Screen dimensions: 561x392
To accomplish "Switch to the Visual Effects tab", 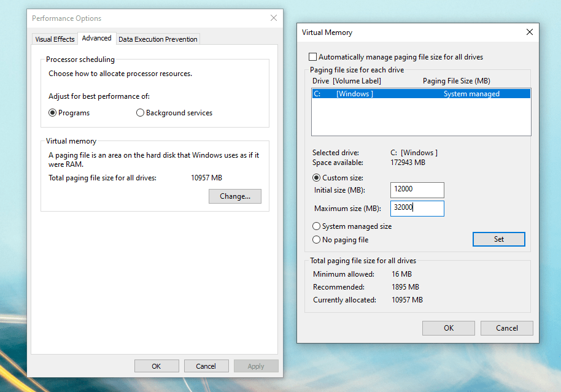I will point(54,39).
